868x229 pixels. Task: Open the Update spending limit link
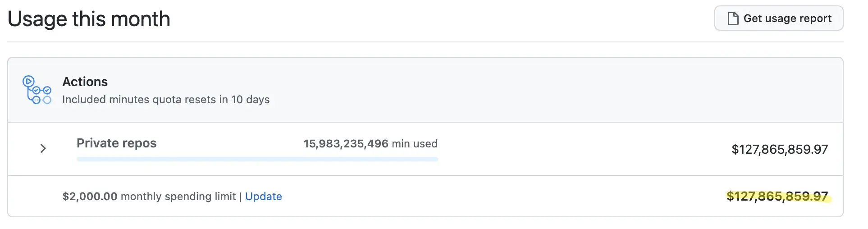coord(263,197)
